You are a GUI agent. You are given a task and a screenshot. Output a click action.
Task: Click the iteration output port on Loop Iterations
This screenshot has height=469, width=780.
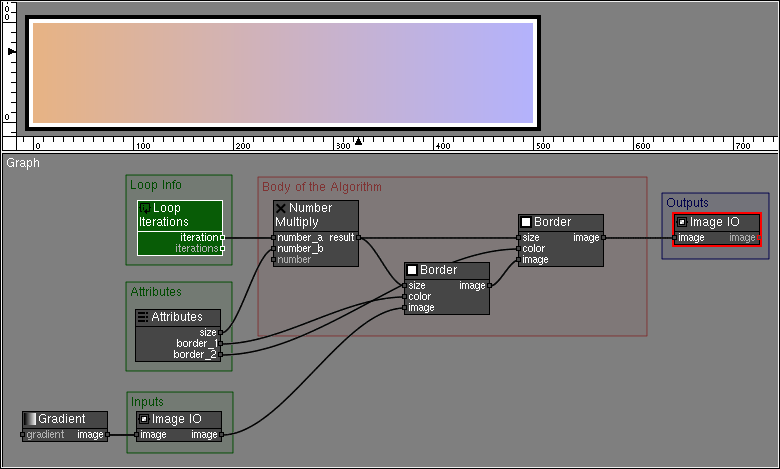[x=222, y=238]
